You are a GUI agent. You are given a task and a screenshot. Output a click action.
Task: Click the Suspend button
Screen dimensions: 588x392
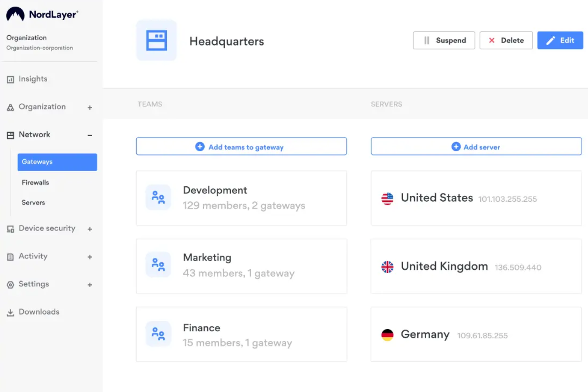tap(444, 40)
